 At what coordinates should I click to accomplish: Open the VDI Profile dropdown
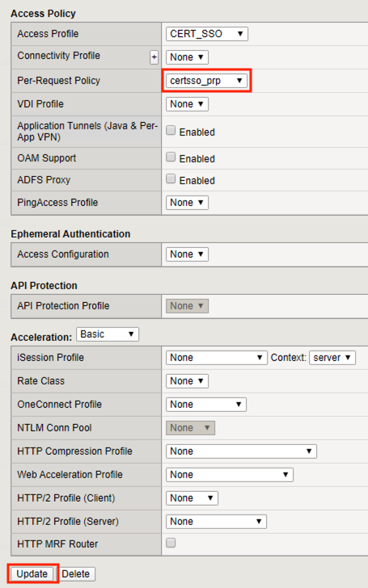[187, 104]
